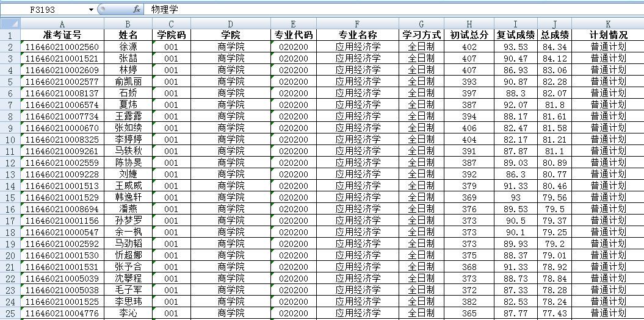This screenshot has width=644, height=320.
Task: Click the formula bar containing 物理学
Action: pos(391,10)
